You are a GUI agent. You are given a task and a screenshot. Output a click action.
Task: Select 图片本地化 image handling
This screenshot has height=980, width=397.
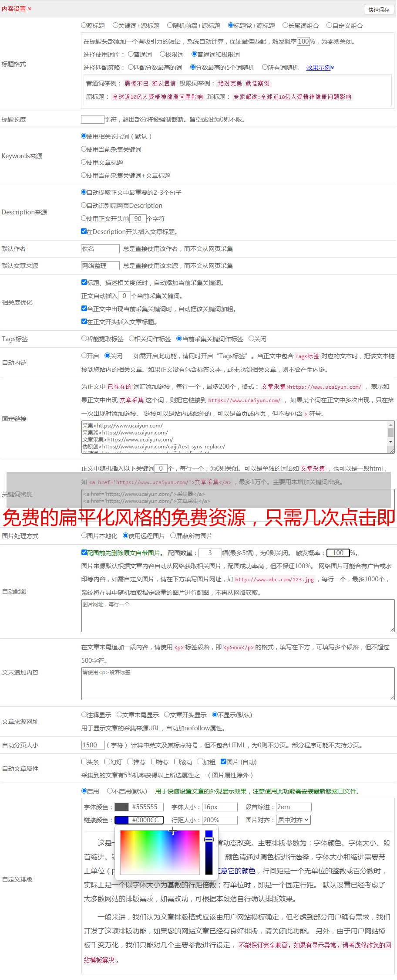(84, 536)
